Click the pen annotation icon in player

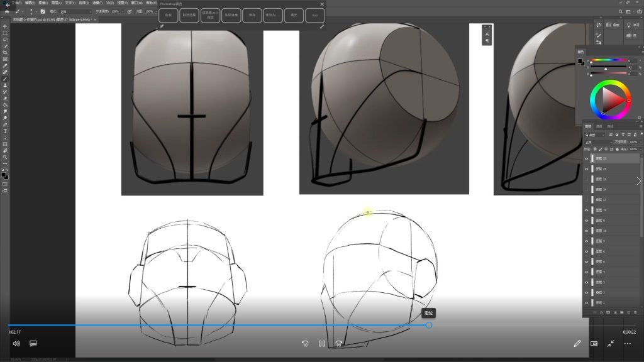tap(577, 344)
